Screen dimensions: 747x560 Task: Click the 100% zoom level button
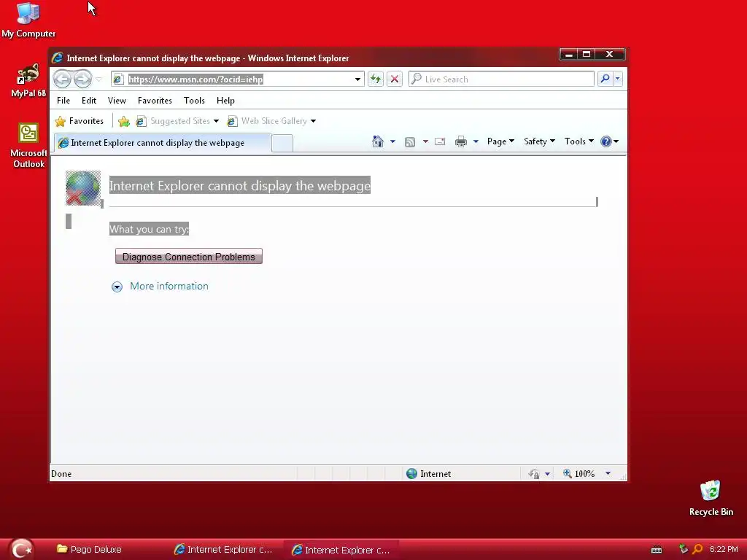click(x=578, y=474)
